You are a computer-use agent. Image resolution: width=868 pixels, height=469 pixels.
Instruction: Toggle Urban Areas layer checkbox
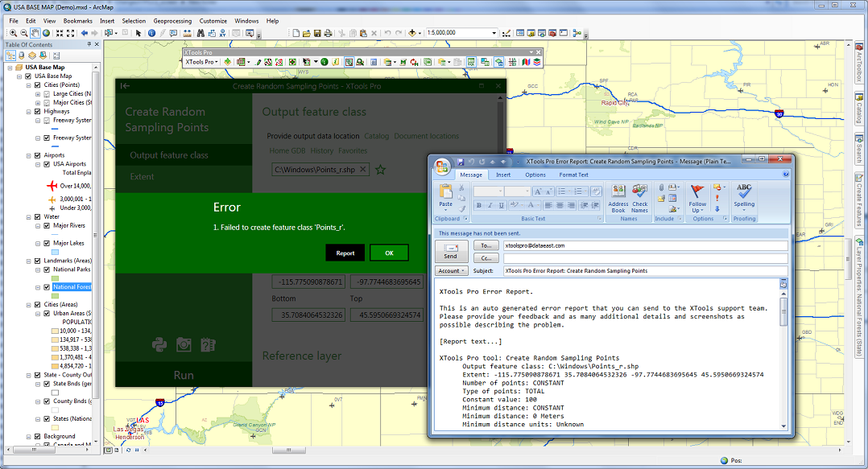point(47,314)
